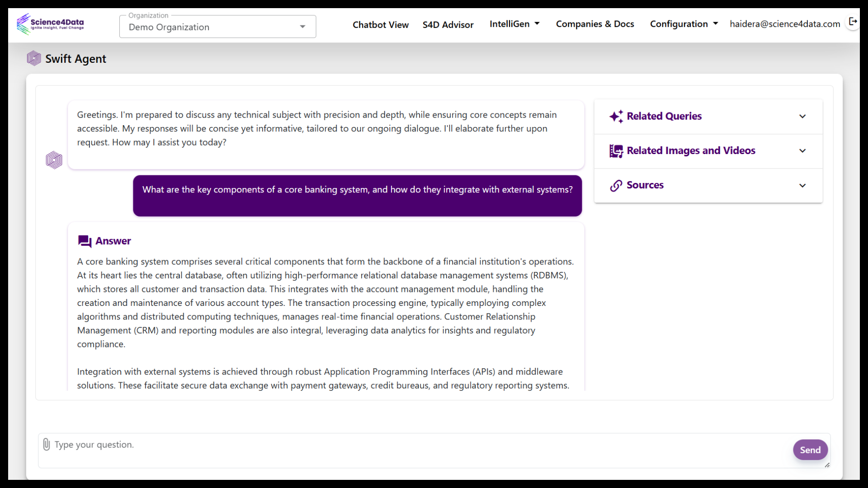Click the S4D Advisor menu item
The width and height of the screenshot is (868, 488).
point(448,24)
